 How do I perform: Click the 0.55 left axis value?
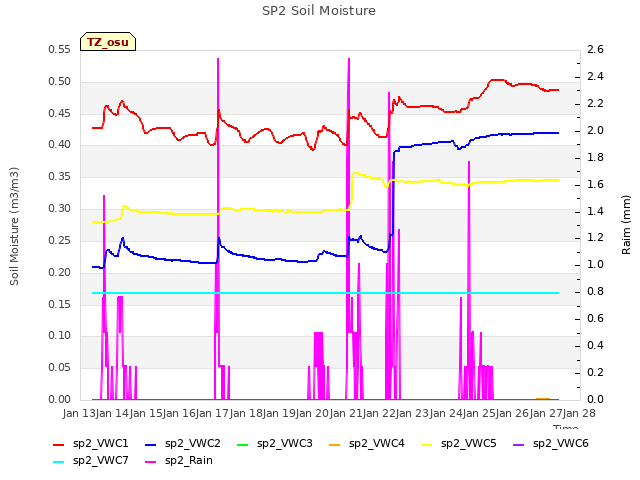[x=60, y=50]
